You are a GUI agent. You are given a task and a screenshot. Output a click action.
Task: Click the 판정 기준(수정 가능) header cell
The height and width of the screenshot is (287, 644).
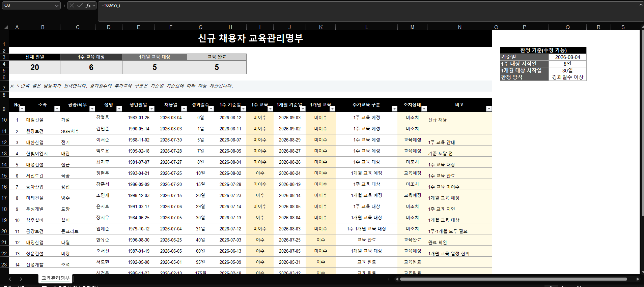point(543,50)
